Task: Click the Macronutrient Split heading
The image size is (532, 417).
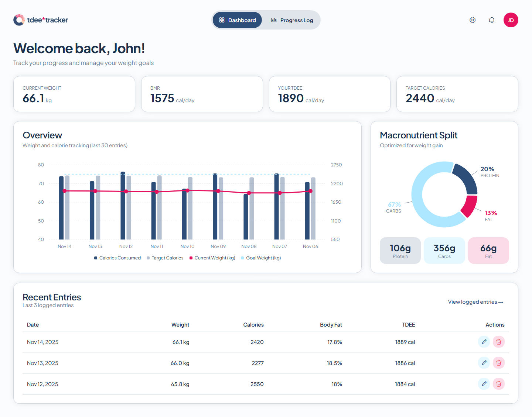Action: coord(419,135)
